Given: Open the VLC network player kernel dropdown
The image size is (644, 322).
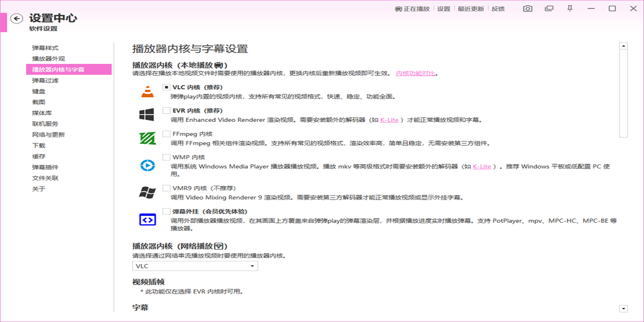Looking at the screenshot, I should pyautogui.click(x=195, y=266).
